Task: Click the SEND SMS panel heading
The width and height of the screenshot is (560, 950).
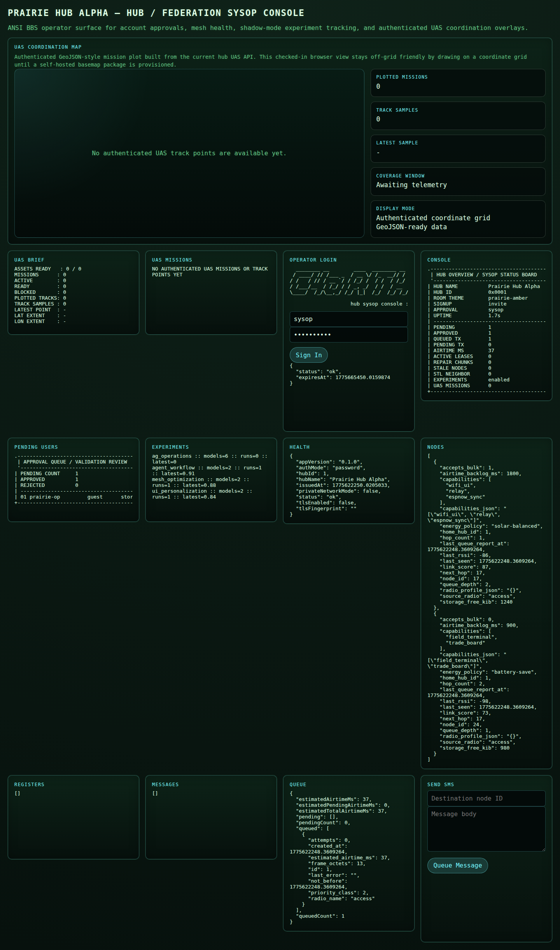Action: pyautogui.click(x=441, y=785)
